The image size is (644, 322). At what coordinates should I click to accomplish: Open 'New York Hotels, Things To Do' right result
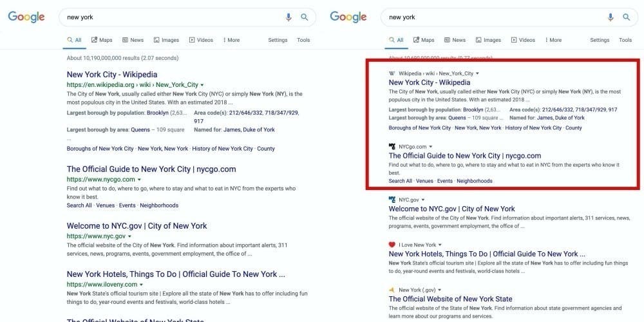pos(487,254)
